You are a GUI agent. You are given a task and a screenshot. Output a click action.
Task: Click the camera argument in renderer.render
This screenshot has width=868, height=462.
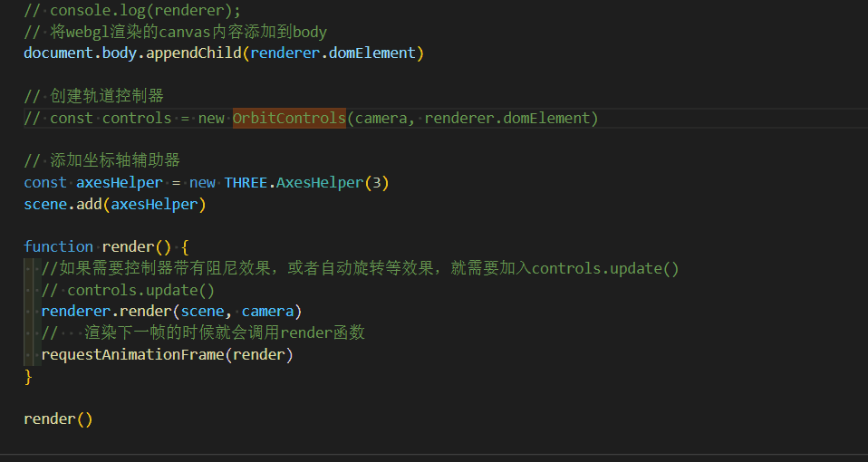point(267,312)
